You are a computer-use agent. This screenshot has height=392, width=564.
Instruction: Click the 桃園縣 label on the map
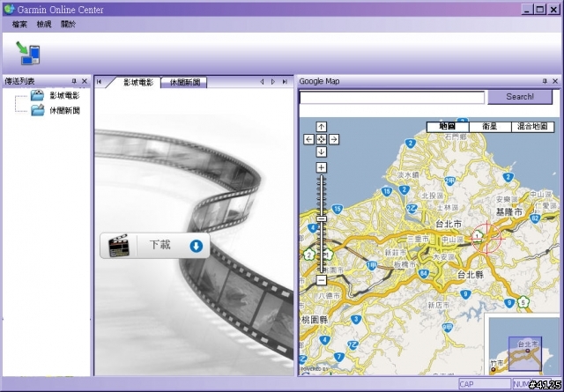(314, 320)
